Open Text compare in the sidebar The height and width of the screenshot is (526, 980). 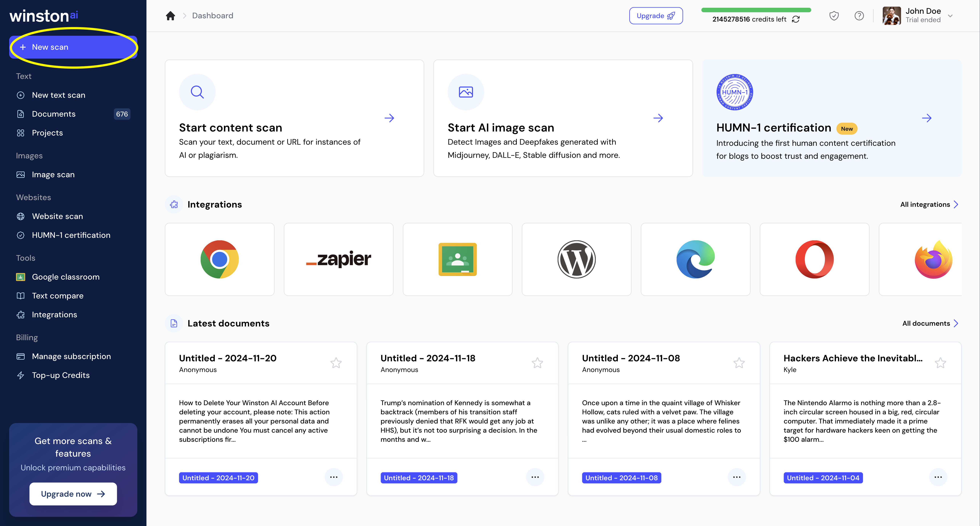tap(57, 296)
